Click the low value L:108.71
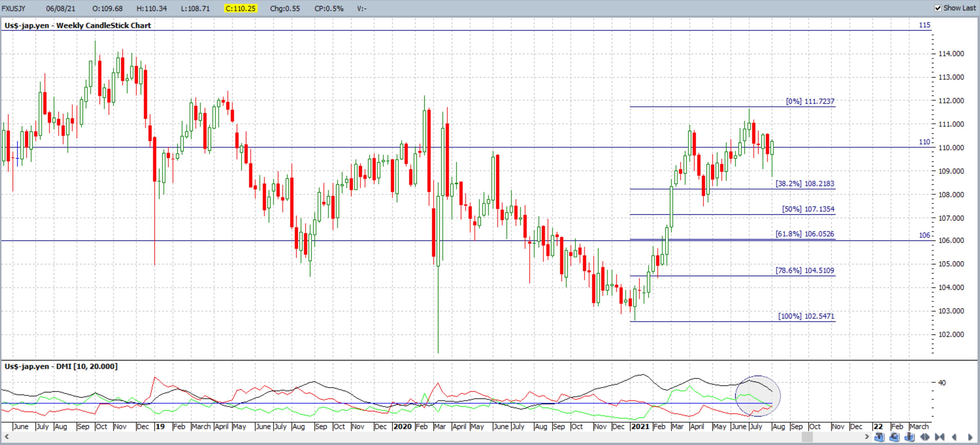The image size is (980, 445). (x=195, y=8)
